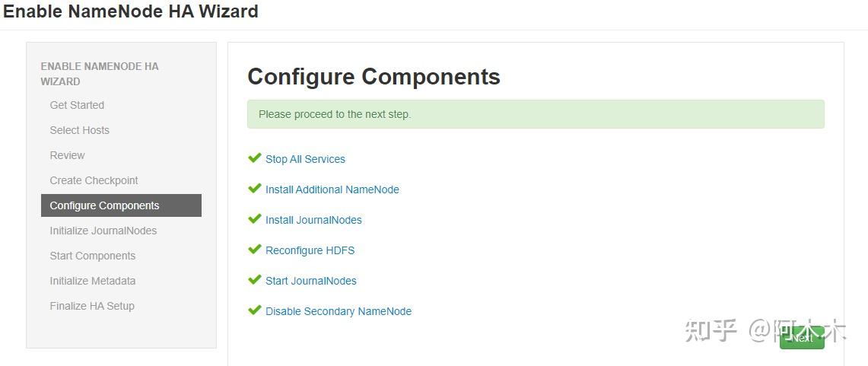The image size is (868, 366).
Task: Click the green checkmark beside Stop All Services
Action: point(255,158)
